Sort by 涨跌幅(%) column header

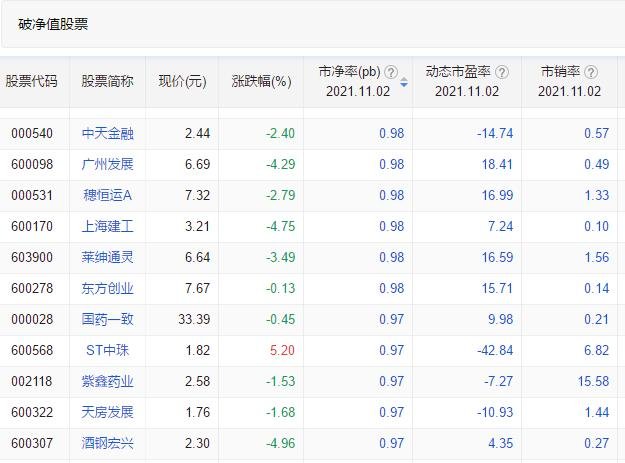pos(261,82)
